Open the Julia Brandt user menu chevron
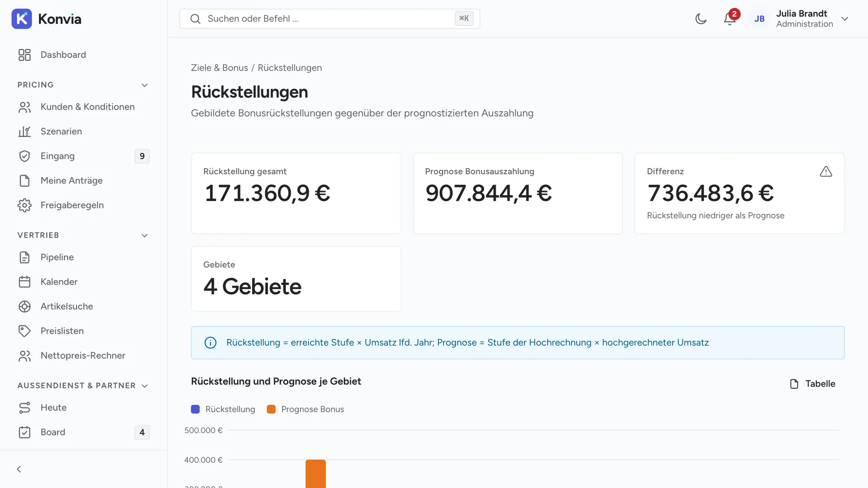868x488 pixels. (844, 19)
